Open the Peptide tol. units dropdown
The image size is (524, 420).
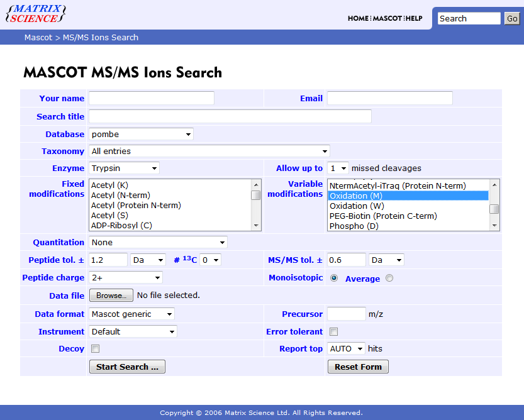tap(148, 260)
